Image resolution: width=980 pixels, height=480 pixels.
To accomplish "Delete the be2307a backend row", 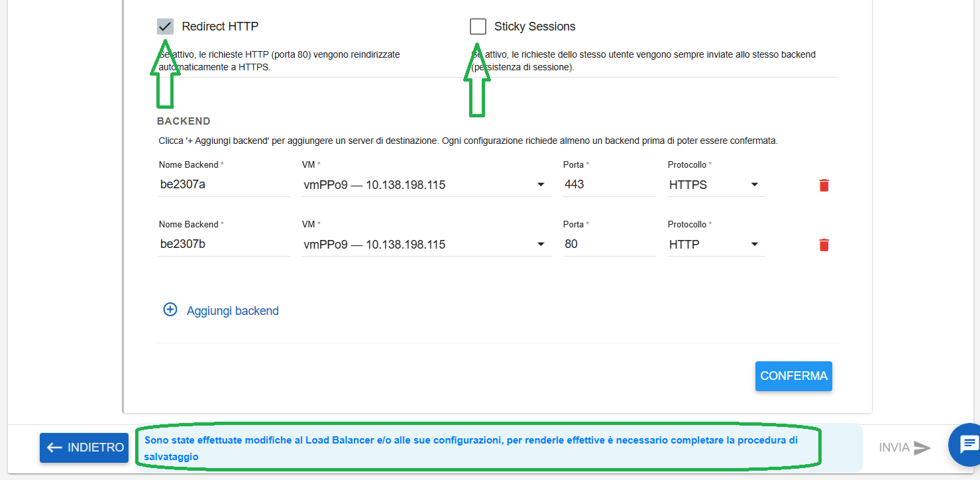I will pos(824,185).
